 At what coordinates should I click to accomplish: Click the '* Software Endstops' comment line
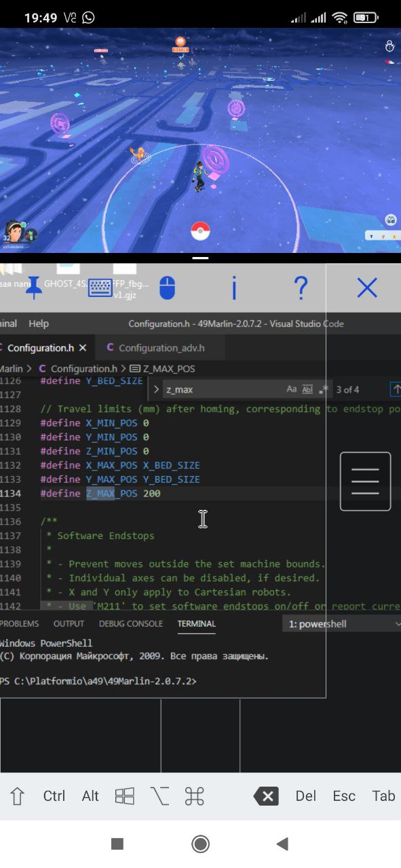pyautogui.click(x=100, y=536)
